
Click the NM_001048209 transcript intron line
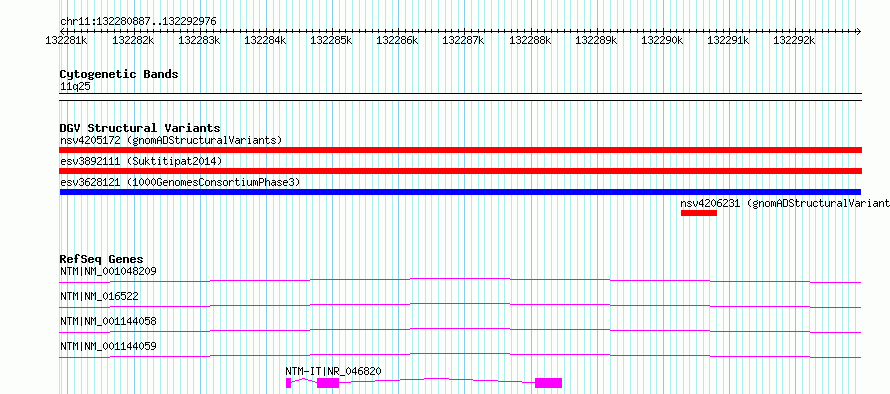tap(460, 279)
